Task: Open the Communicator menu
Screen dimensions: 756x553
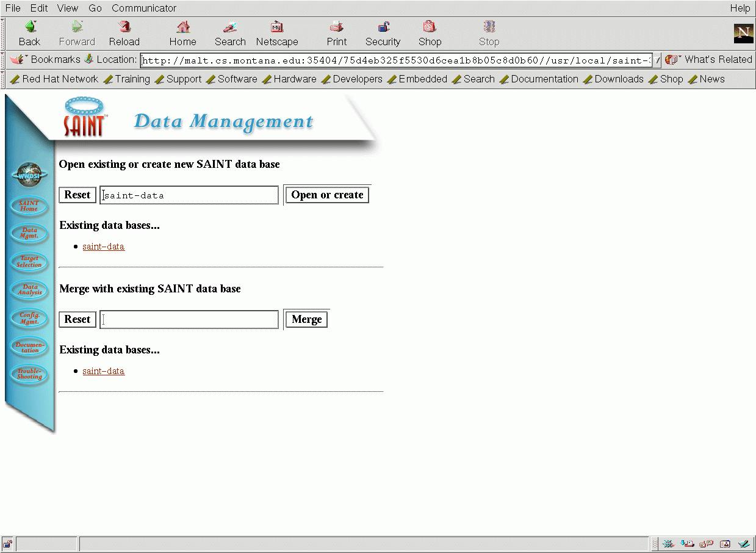Action: pos(144,8)
